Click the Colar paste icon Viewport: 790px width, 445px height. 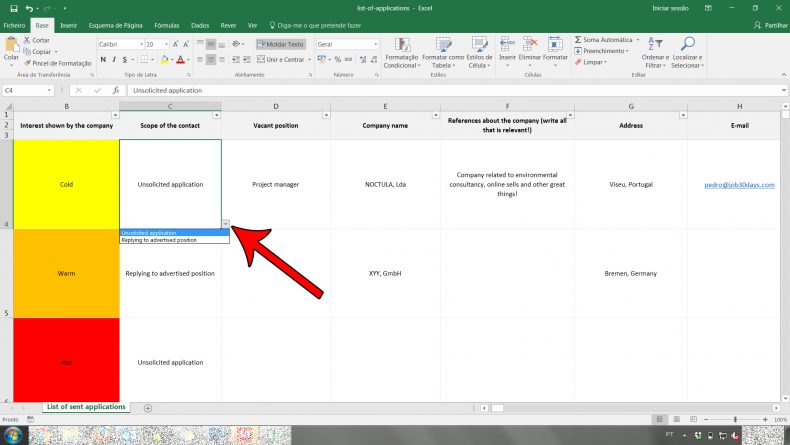pyautogui.click(x=11, y=45)
